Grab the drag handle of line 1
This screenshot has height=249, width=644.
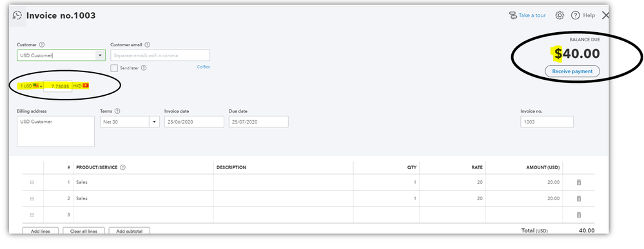pyautogui.click(x=32, y=183)
